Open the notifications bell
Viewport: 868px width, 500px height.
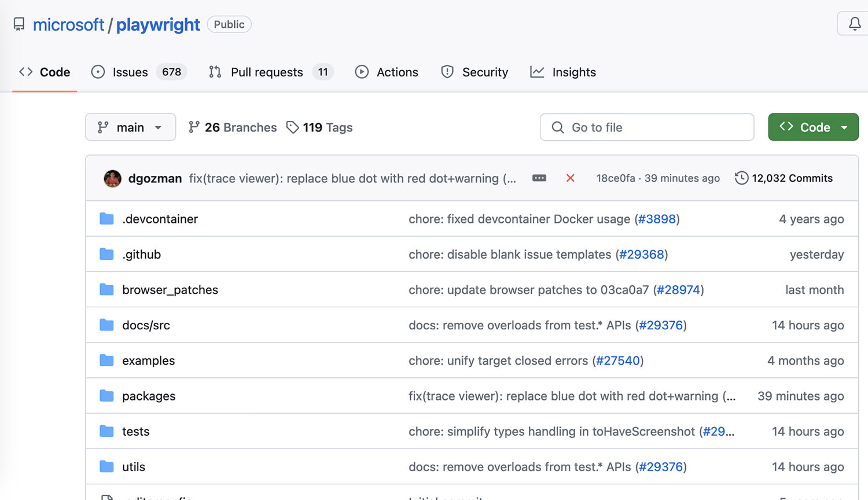(x=854, y=24)
